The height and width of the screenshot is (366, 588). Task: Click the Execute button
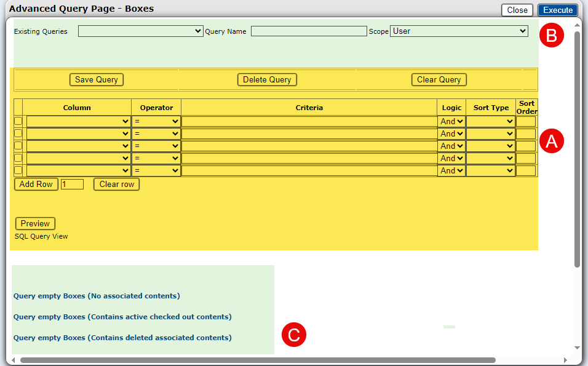click(x=557, y=10)
